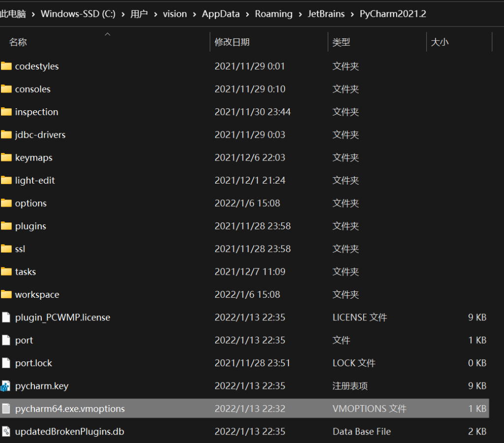Sort files by the 类型 column header

click(x=341, y=42)
